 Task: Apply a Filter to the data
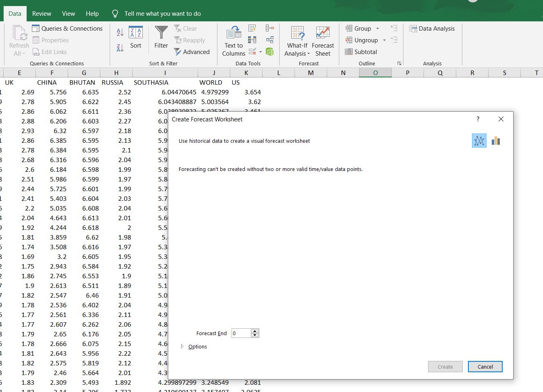tap(161, 39)
